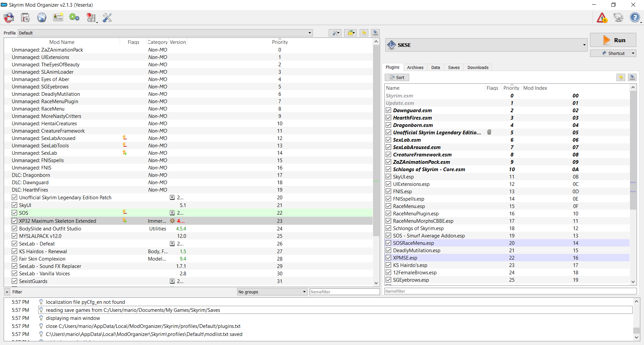Click the plugin list vertical scrollbar

[x=633, y=150]
